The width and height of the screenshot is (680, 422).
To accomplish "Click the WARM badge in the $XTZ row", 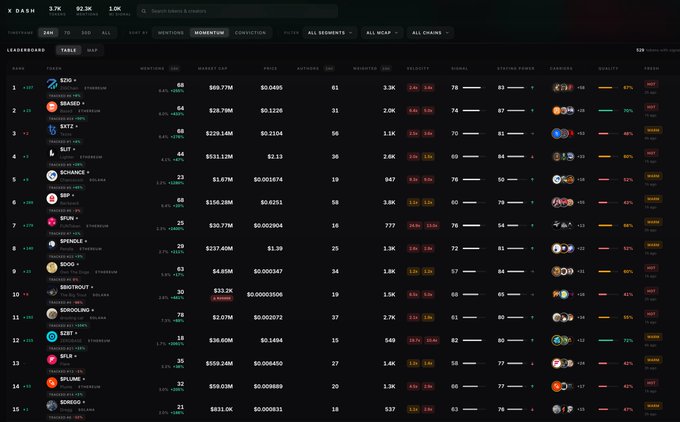I will 653,130.
